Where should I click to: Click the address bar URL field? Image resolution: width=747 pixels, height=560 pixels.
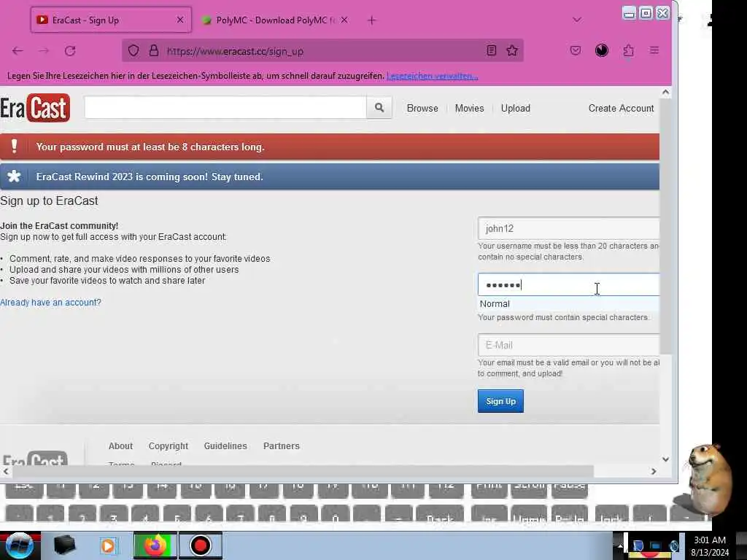(322, 51)
